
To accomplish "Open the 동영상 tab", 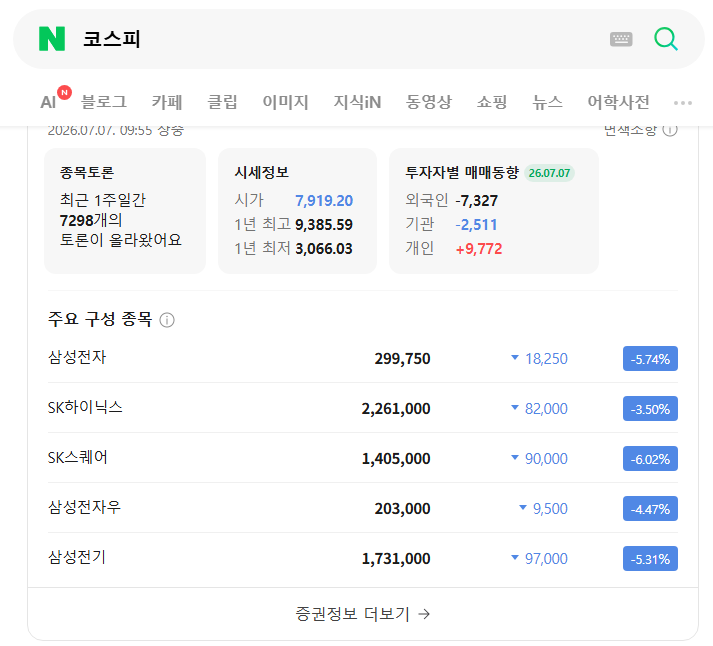I will pyautogui.click(x=428, y=102).
